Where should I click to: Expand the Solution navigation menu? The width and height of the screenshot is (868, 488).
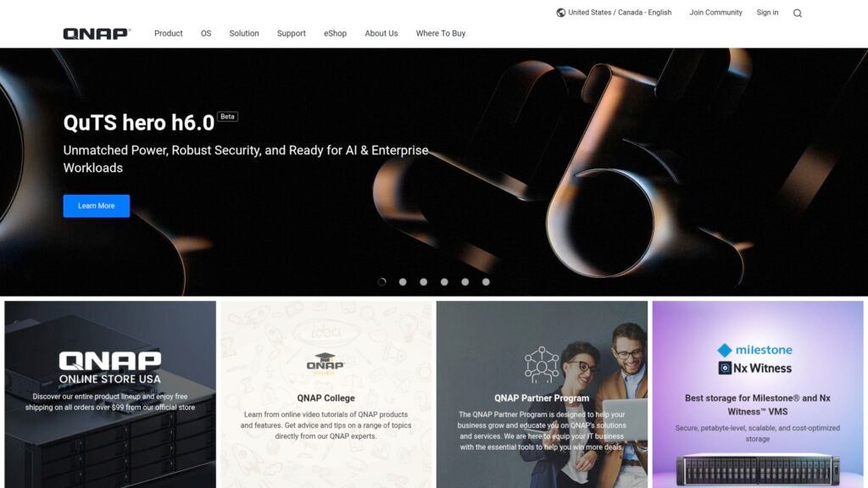click(x=244, y=33)
